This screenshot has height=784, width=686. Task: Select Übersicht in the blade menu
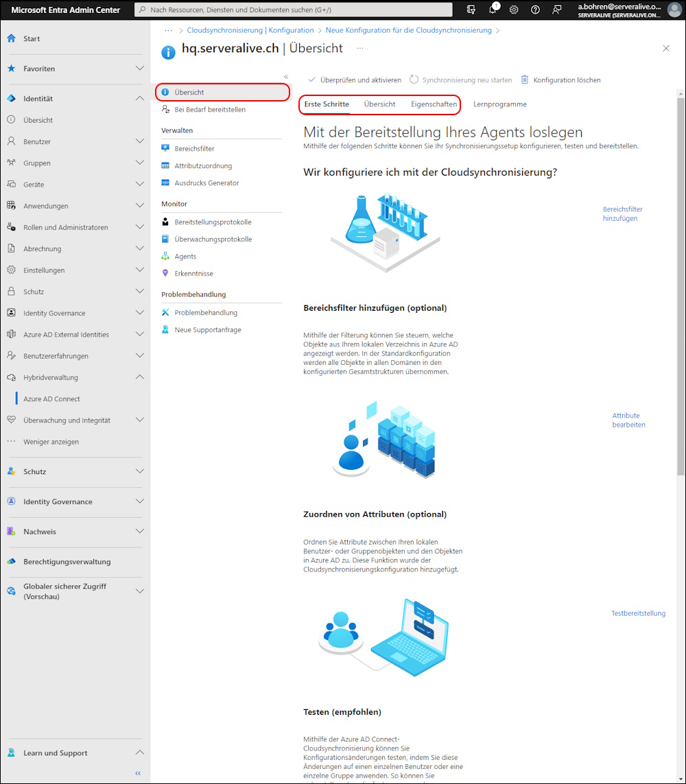coord(222,93)
